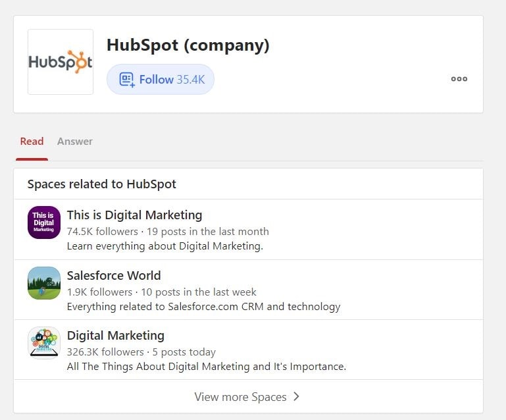
Task: Click 'Learn everything about Digital Marketing.' description
Action: point(165,246)
